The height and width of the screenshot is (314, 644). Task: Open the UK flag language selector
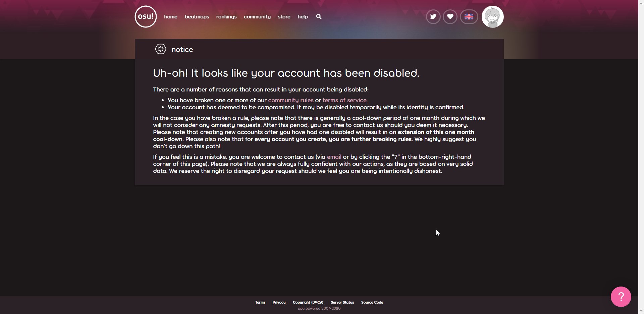(469, 16)
